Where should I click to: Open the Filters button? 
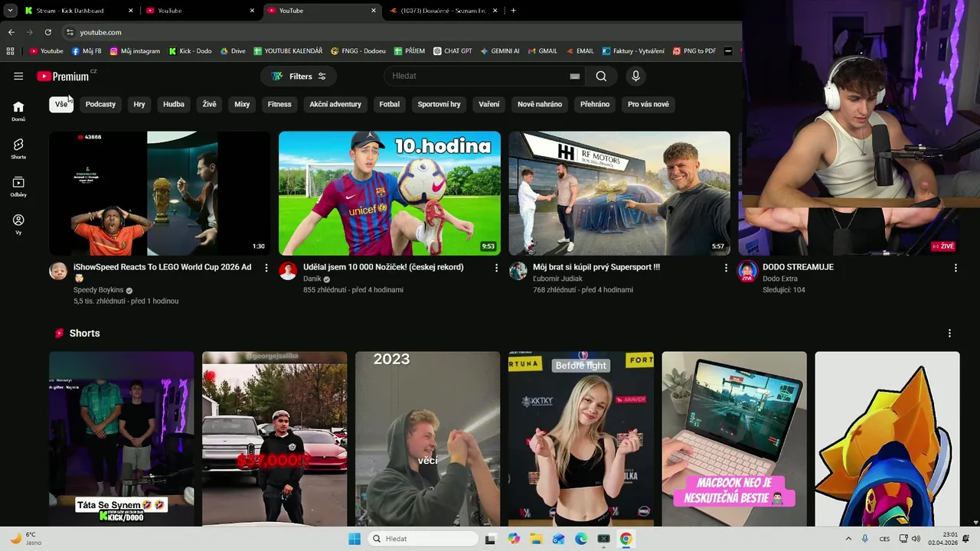click(x=299, y=76)
